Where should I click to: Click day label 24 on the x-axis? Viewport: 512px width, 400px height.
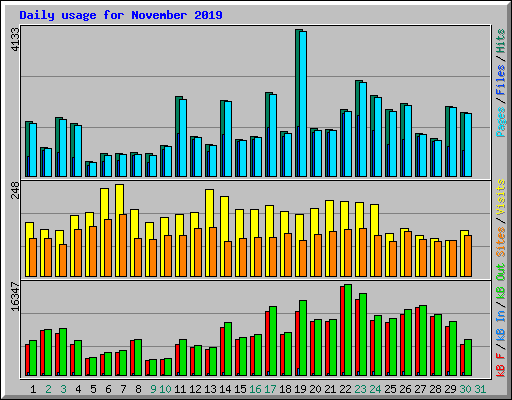pos(375,389)
